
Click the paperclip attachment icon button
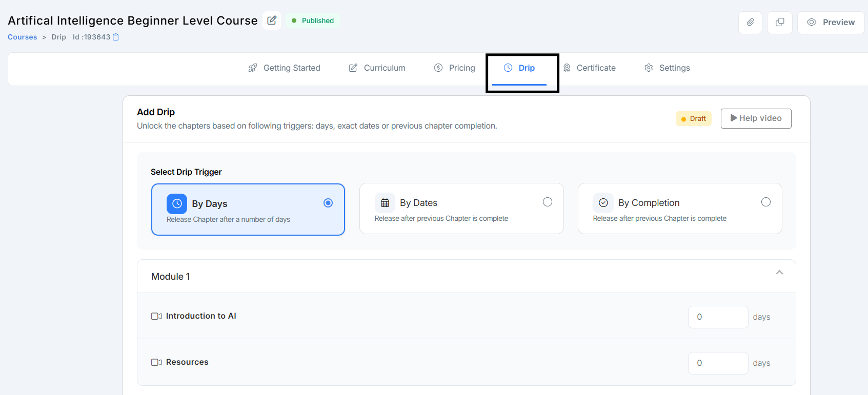pyautogui.click(x=750, y=23)
